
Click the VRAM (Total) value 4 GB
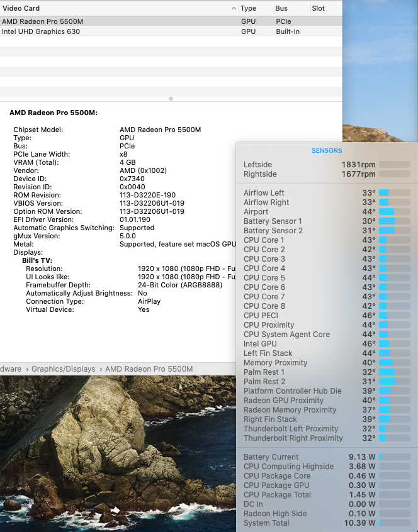point(128,162)
